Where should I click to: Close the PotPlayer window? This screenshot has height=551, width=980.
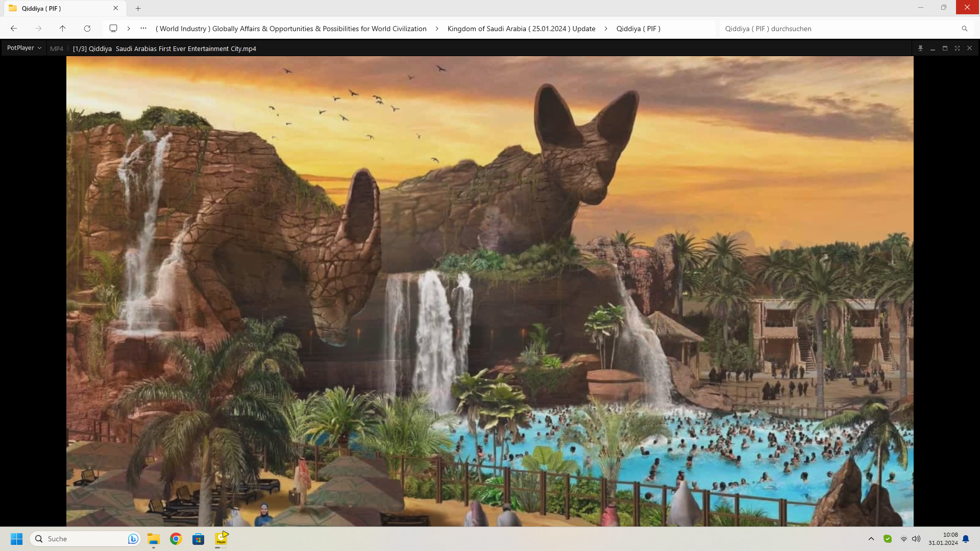click(x=969, y=48)
